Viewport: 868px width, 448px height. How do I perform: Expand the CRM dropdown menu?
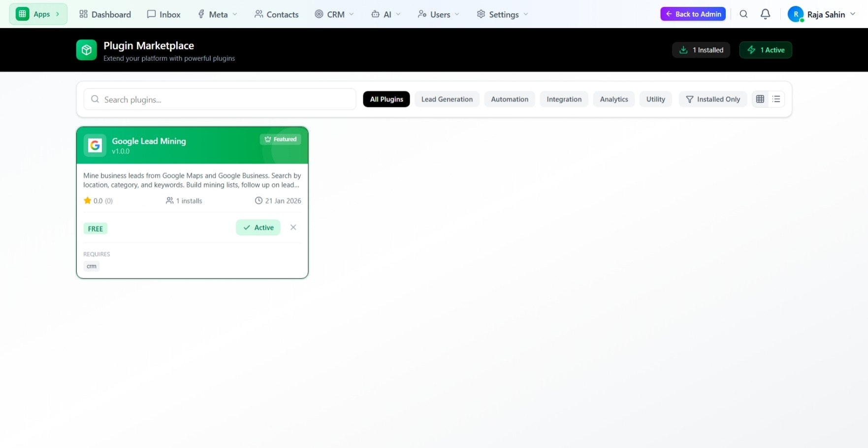334,14
